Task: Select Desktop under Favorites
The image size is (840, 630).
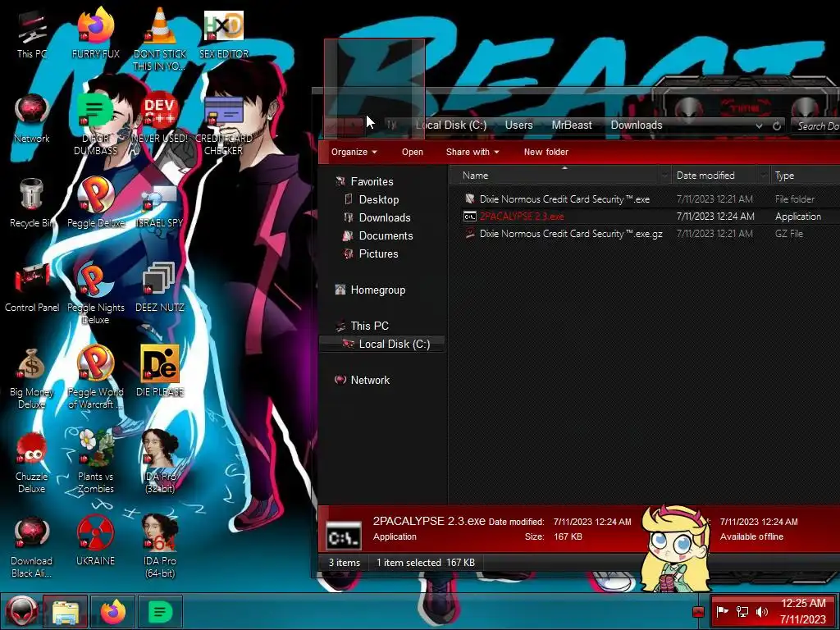Action: [x=379, y=200]
